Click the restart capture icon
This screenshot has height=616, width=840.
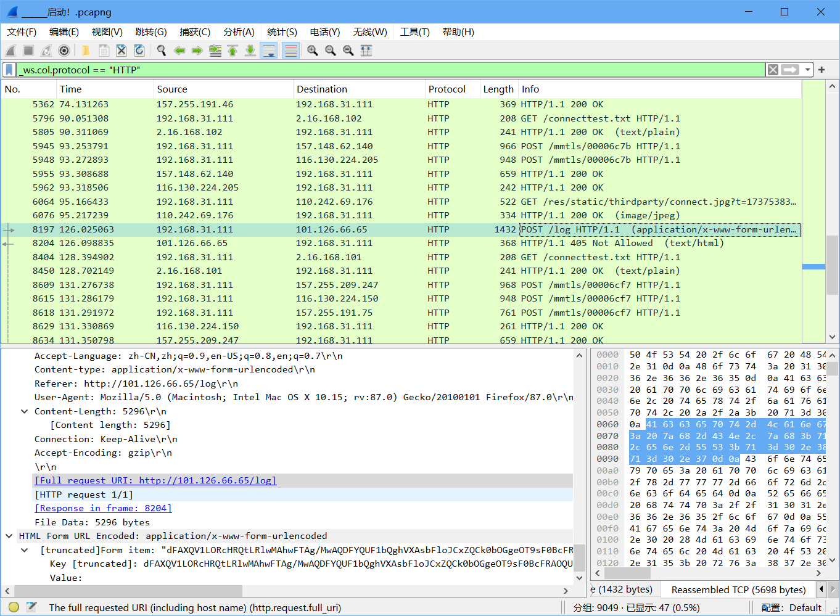tap(46, 51)
